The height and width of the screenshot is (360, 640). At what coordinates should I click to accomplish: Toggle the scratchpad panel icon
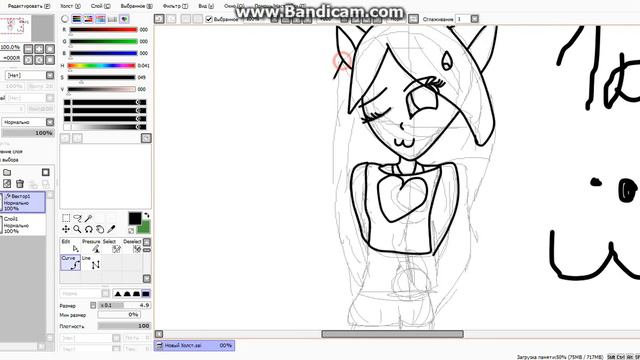click(124, 19)
